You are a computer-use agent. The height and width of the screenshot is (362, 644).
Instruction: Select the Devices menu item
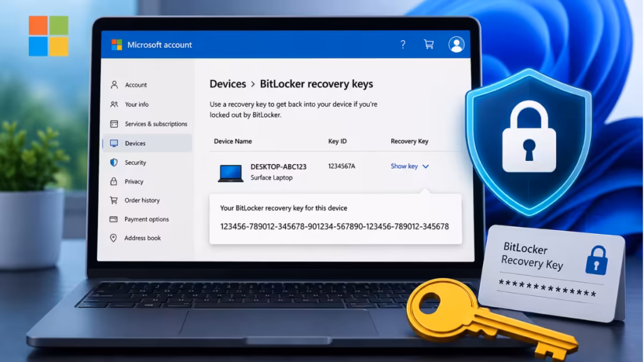pos(147,143)
